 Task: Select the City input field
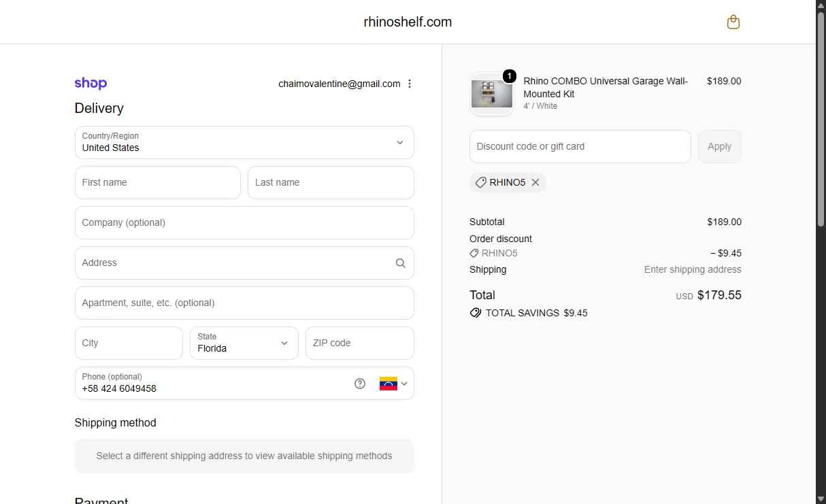[x=129, y=343]
